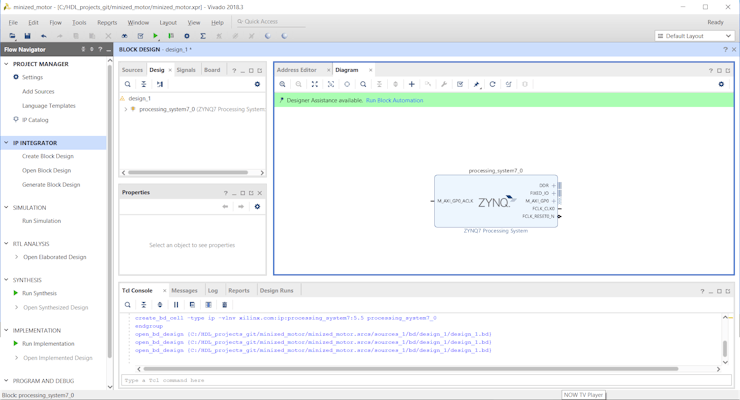Screen dimensions: 740x400
Task: Click the search icon in Design panel
Action: 127,84
